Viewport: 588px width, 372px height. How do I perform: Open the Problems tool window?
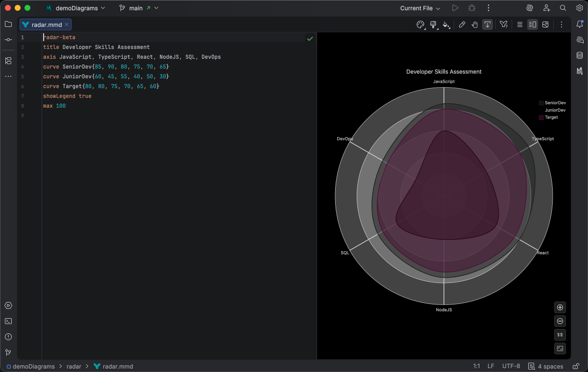(x=8, y=337)
